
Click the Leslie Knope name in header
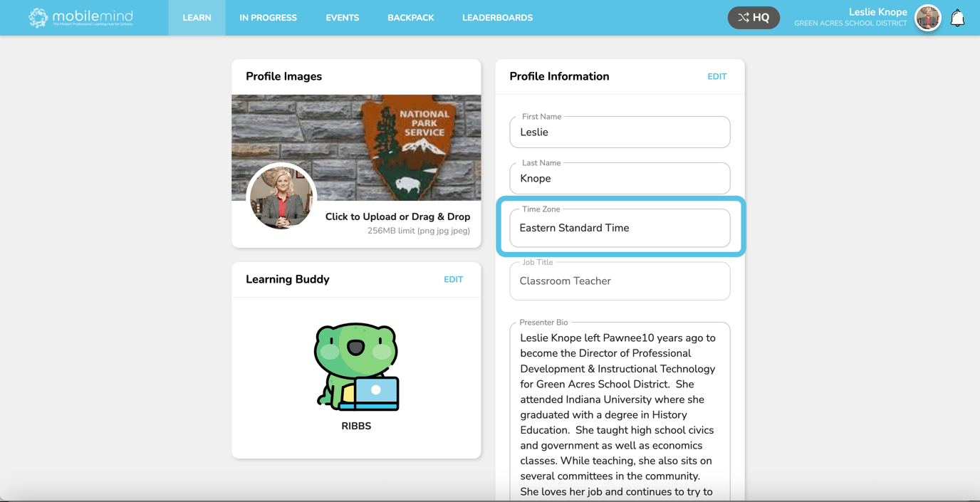pos(877,12)
